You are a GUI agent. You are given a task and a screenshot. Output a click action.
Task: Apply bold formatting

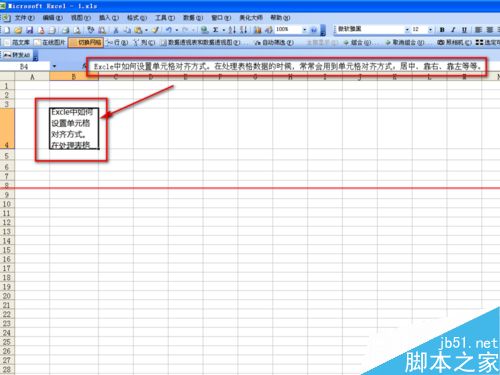442,30
